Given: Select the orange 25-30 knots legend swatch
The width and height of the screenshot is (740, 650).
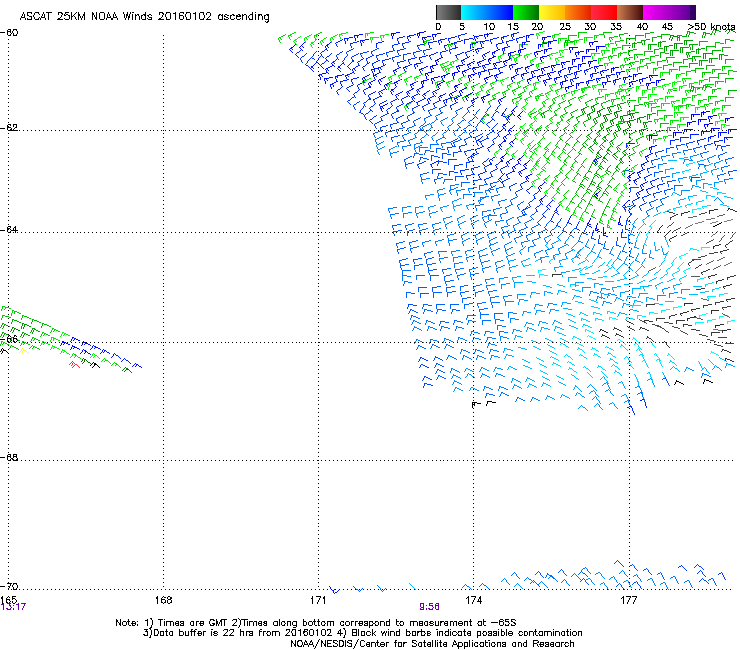Looking at the screenshot, I should tap(578, 12).
